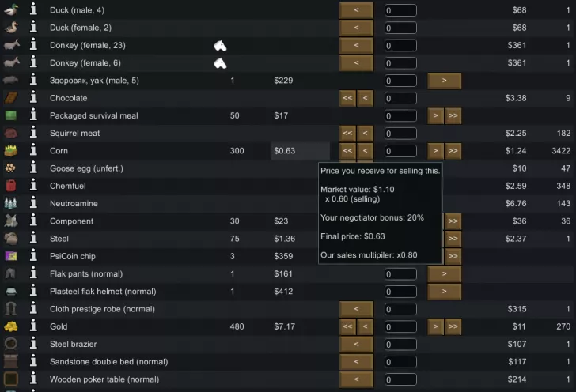Open info for Gold

[33, 326]
